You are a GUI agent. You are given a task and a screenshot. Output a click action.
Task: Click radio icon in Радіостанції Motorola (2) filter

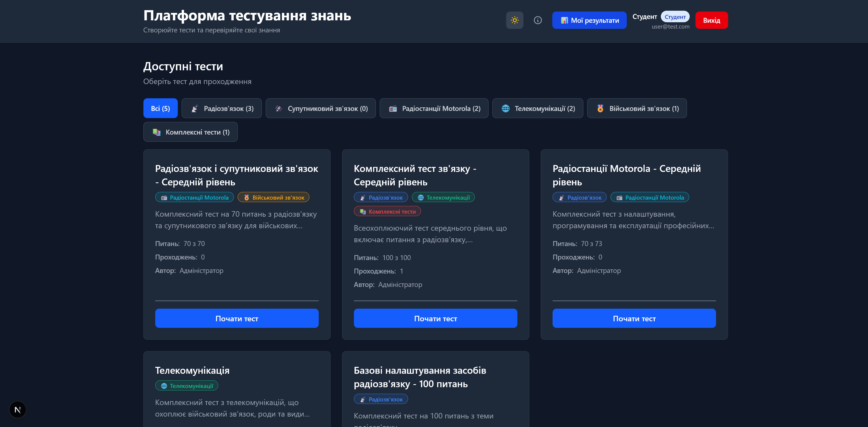(393, 108)
